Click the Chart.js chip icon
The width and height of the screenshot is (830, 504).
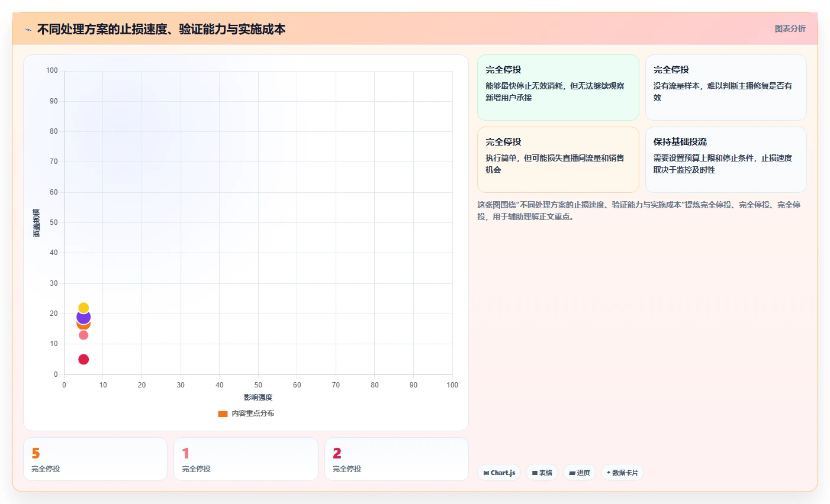[486, 473]
